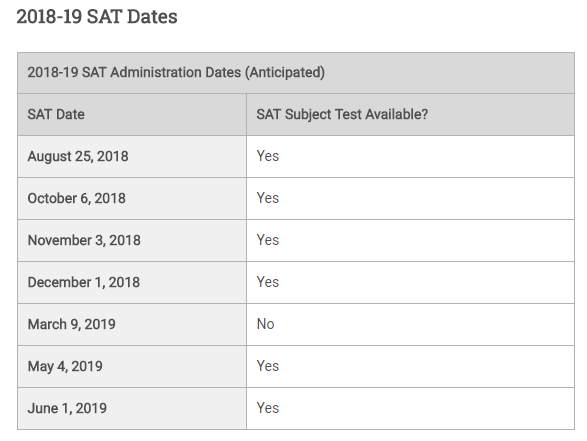Click 'Yes' in the December 1 row

point(268,282)
